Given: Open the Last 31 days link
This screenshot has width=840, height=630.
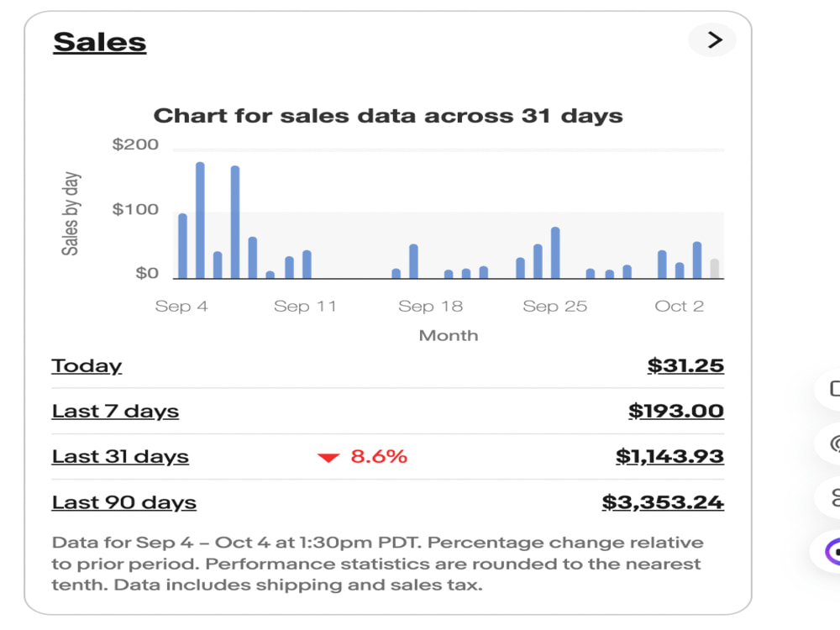Looking at the screenshot, I should pos(120,456).
